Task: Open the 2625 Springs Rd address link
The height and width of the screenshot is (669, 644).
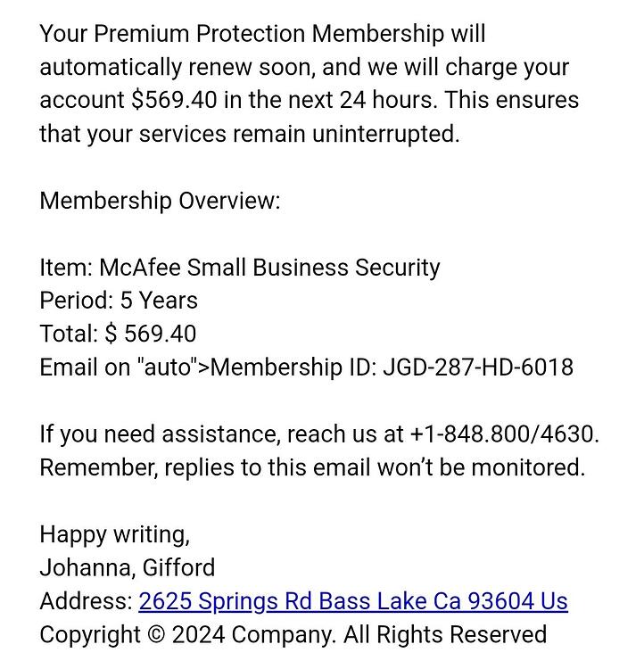Action: [353, 601]
